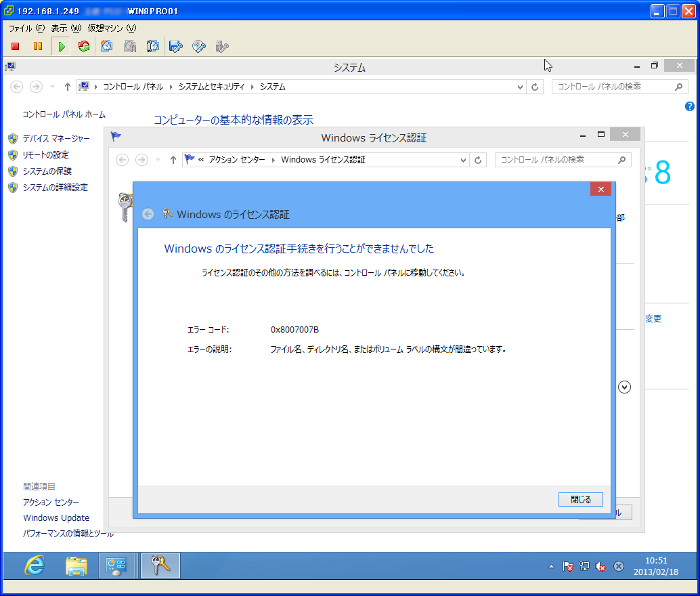700x596 pixels.
Task: Open パフォーマンスの情報とツール link
Action: pos(68,534)
